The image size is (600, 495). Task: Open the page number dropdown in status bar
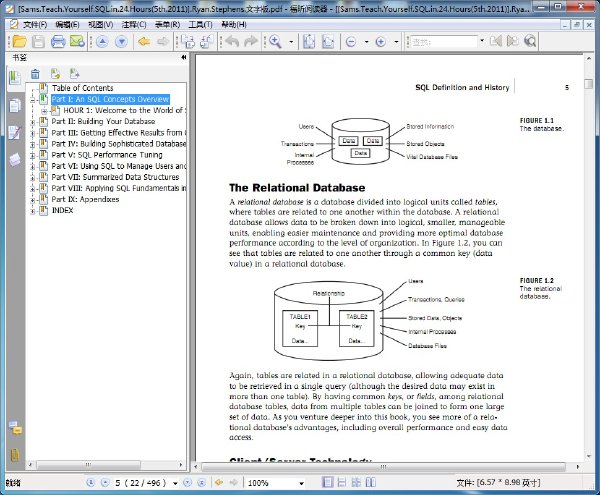point(175,483)
